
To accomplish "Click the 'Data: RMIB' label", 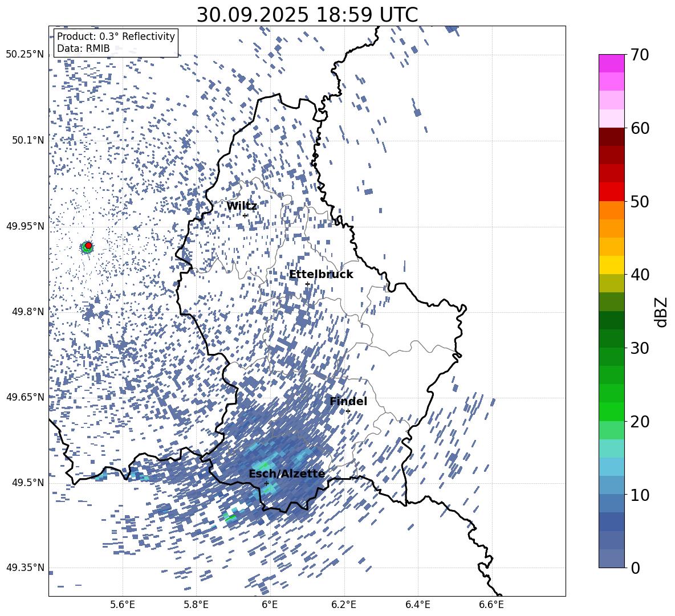I will coord(83,48).
